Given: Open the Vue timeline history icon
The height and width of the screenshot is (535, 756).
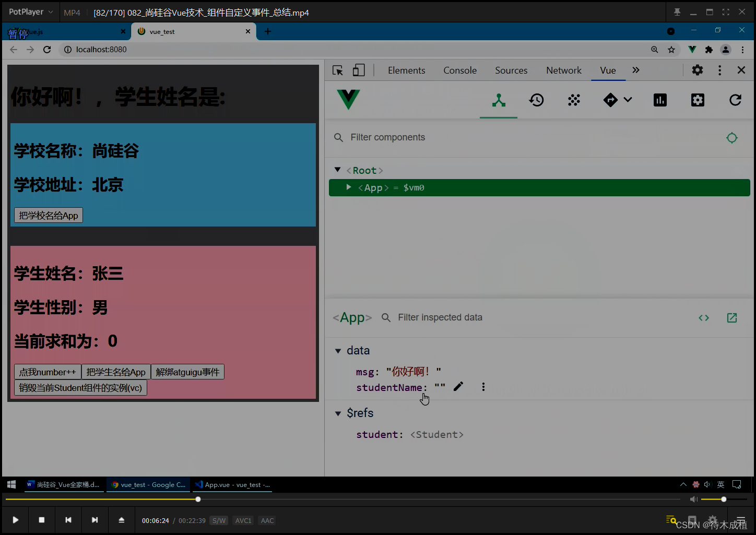Looking at the screenshot, I should 536,100.
